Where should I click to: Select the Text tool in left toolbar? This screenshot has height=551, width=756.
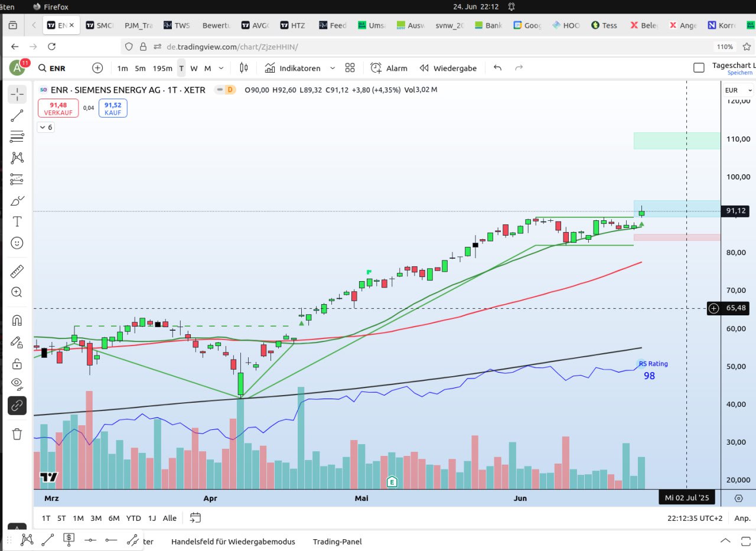[17, 221]
